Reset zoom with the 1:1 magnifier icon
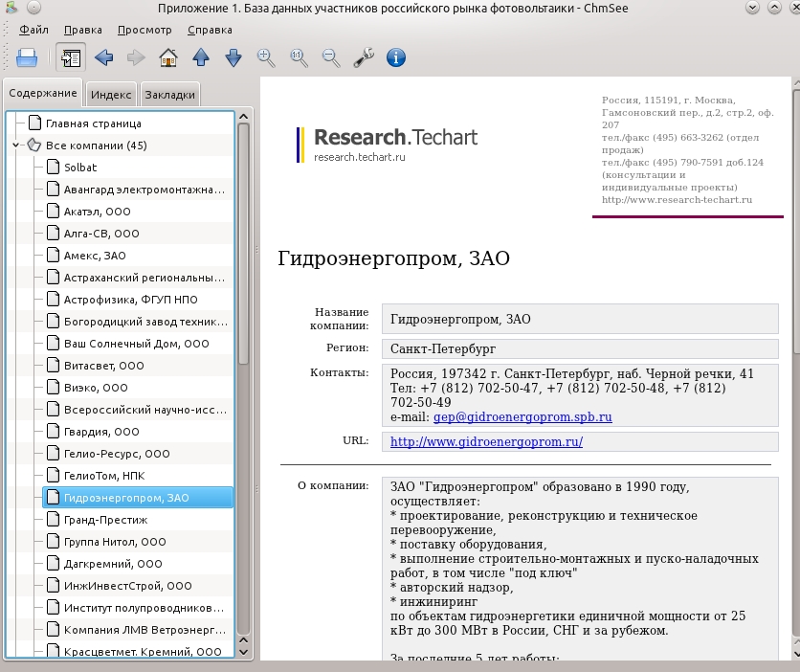800x672 pixels. coord(299,57)
